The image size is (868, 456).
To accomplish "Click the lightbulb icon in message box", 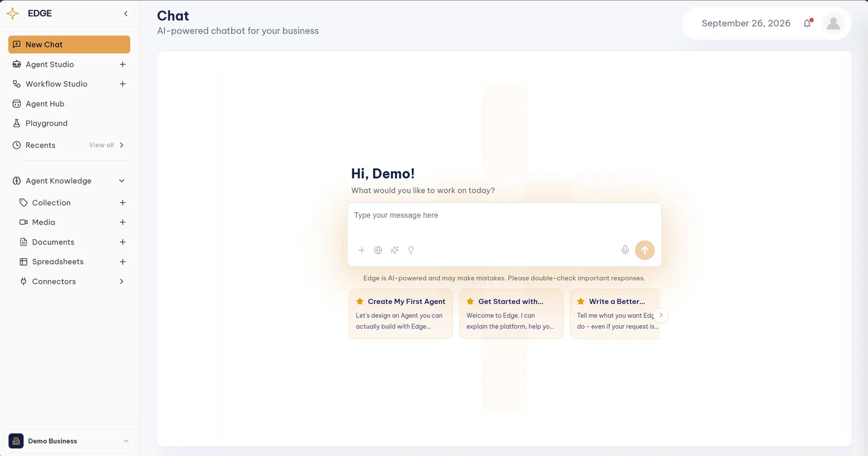I will pos(411,250).
